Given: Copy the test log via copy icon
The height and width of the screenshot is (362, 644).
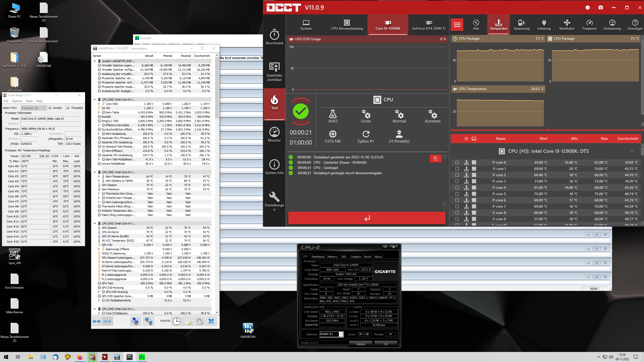Looking at the screenshot, I should 435,159.
